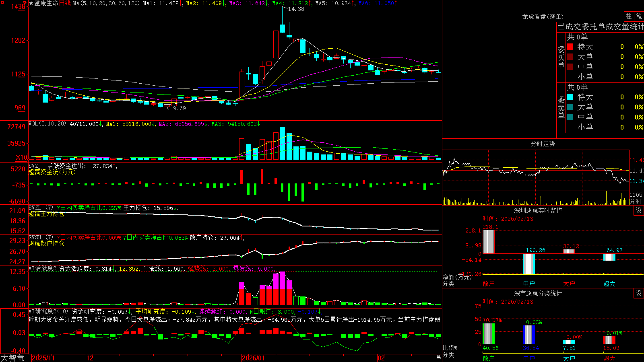Click the dark red 大单 buy order swatch
Screen dimensions: 644x362
(570, 57)
